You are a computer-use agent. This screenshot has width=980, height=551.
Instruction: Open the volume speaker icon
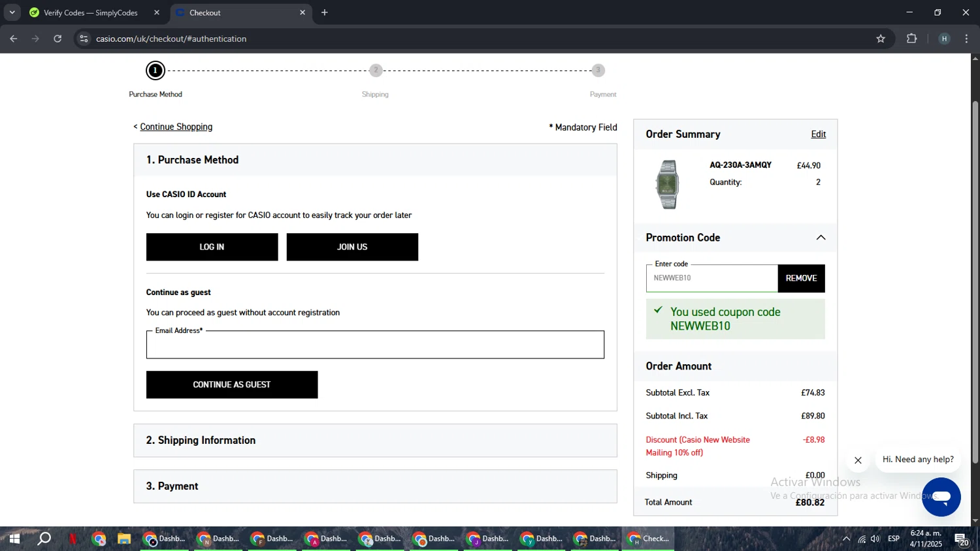875,539
